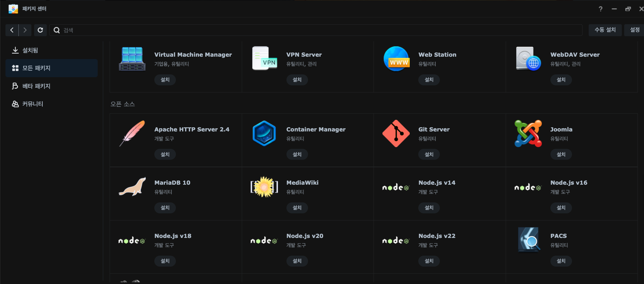Open the Joomla logo icon
Viewport: 644px width, 284px height.
point(528,133)
